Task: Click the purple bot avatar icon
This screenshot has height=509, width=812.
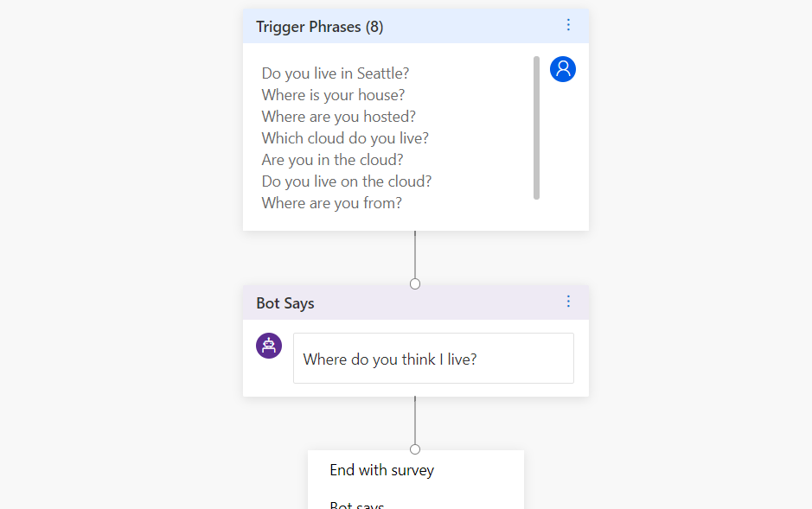Action: 269,346
